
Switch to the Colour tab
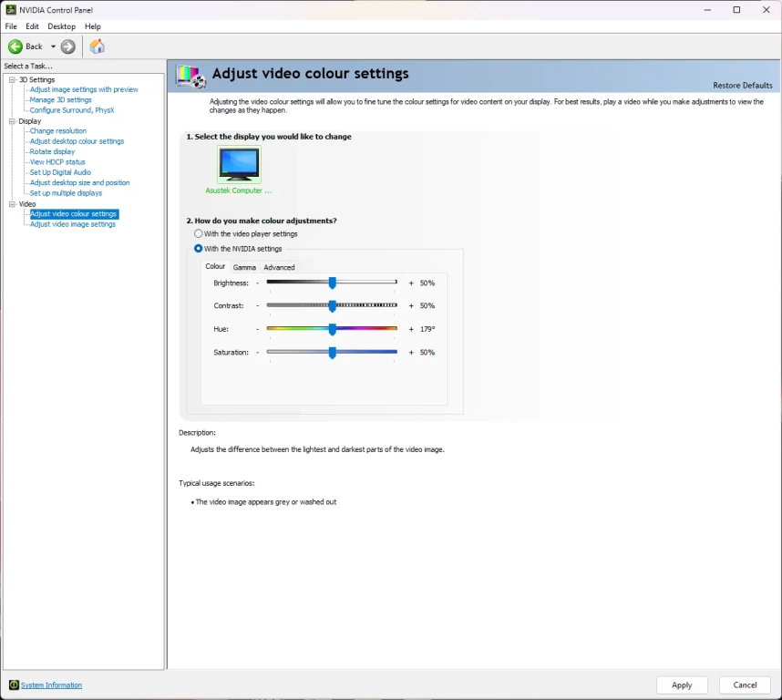[215, 267]
